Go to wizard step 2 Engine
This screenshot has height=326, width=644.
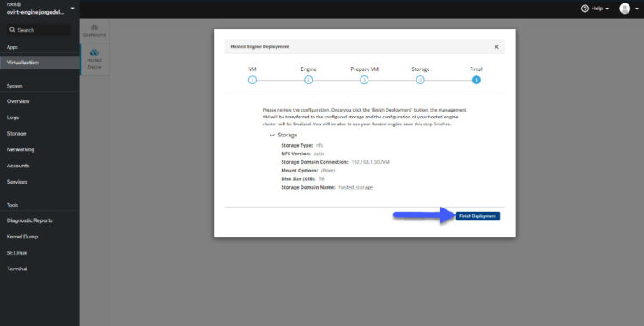point(308,80)
